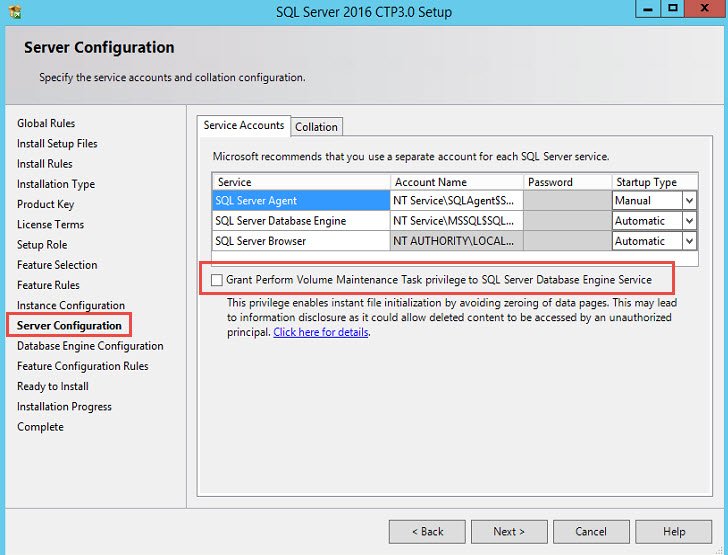
Task: Click the NT Service\MSSQL$SQL... account name cell
Action: [x=457, y=221]
